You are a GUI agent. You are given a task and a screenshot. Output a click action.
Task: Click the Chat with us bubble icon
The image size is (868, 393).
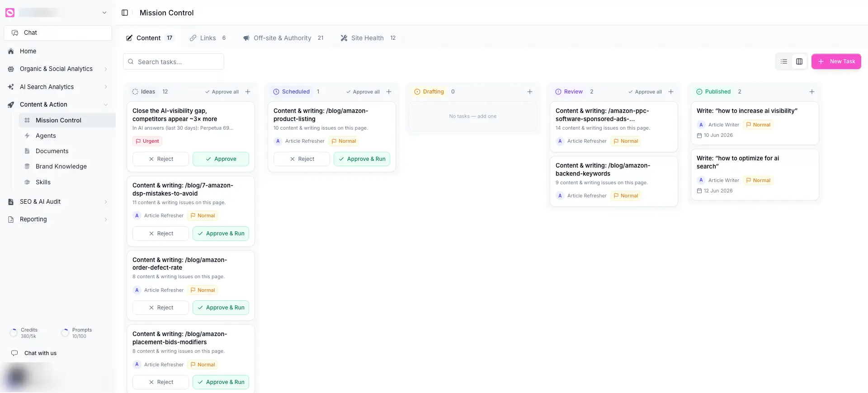click(x=14, y=353)
